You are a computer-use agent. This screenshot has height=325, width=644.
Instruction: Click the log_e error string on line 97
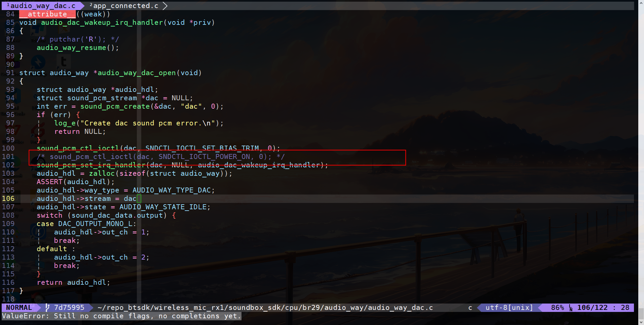coord(148,123)
